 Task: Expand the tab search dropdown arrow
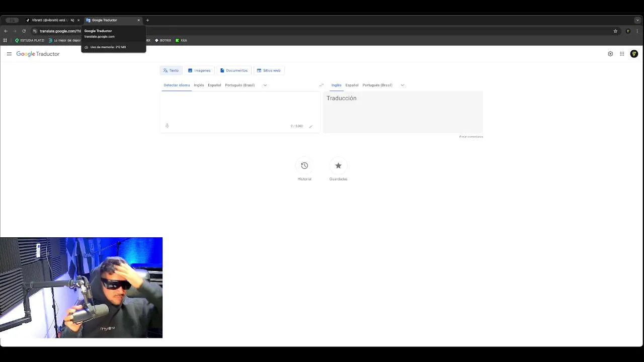pyautogui.click(x=637, y=20)
